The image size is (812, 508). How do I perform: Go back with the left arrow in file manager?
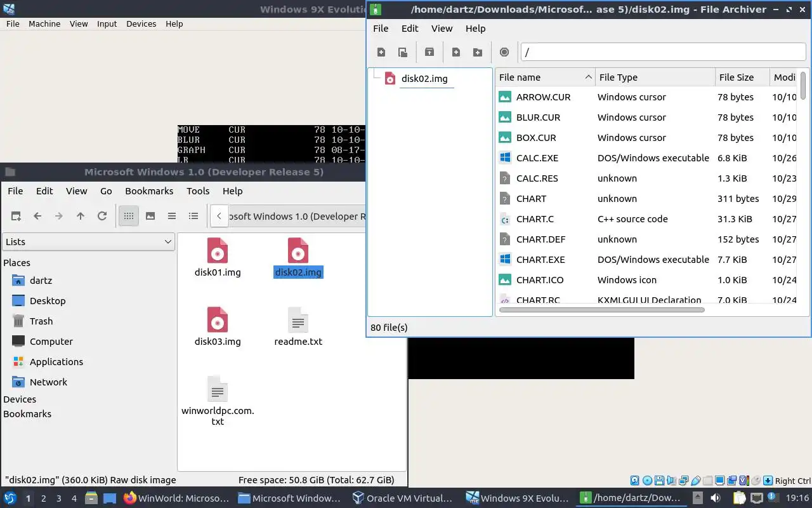click(x=37, y=216)
